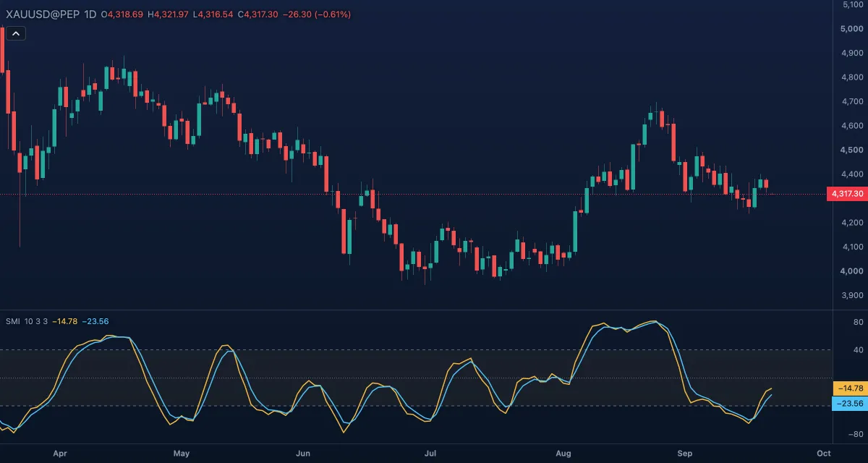Click the Aug label on time axis

[x=563, y=454]
